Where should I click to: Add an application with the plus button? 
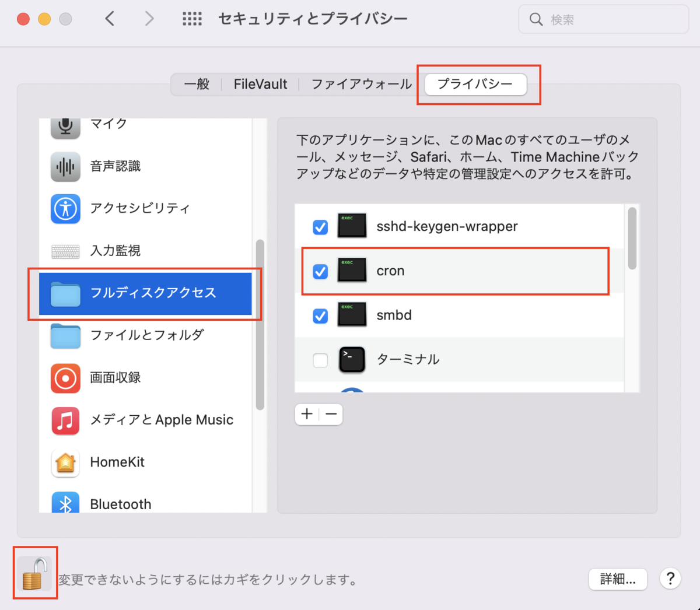pos(307,414)
